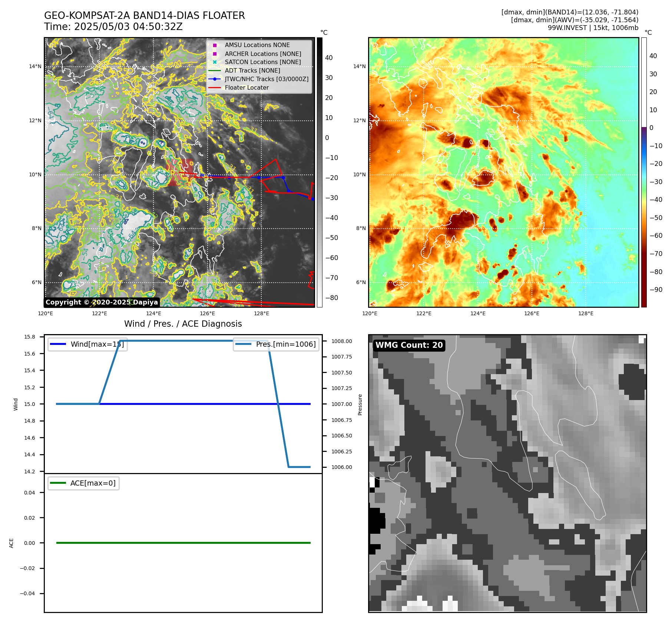Click the 1006.00 pressure tick label
Screen dimensions: 672x626
pyautogui.click(x=342, y=467)
